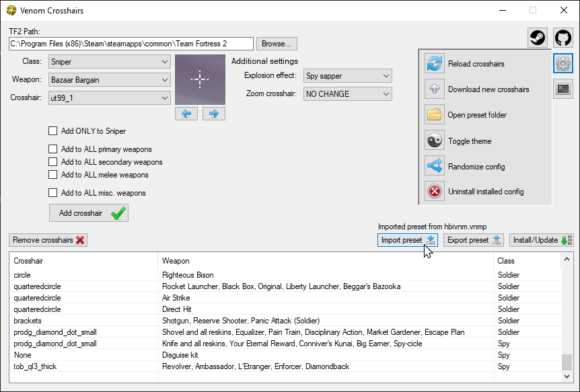
Task: Click the list scrollbar down arrow
Action: [x=567, y=376]
